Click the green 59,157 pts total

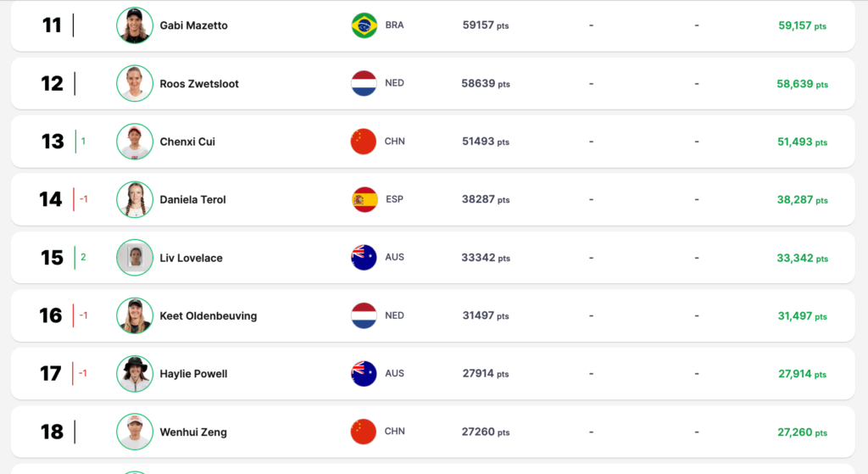pos(802,26)
